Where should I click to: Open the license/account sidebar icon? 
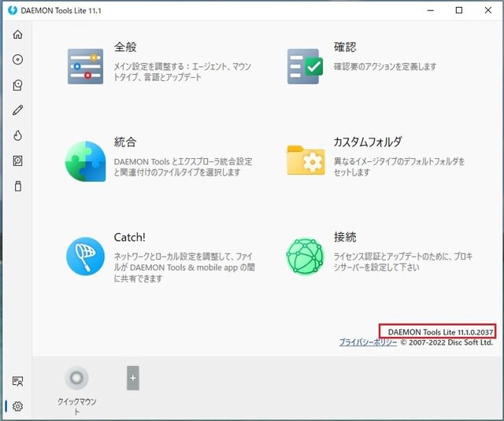point(17,381)
